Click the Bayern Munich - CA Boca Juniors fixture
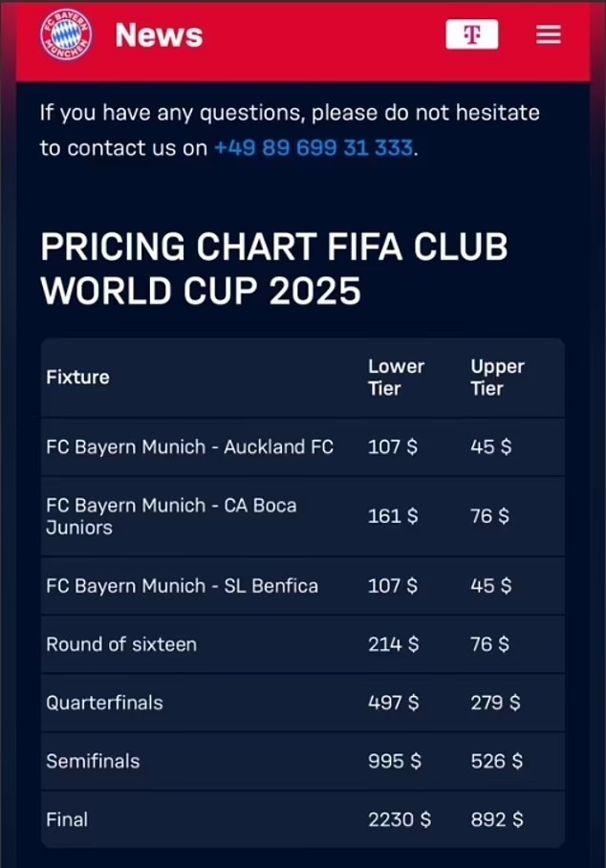Viewport: 606px width, 868px height. coord(171,516)
